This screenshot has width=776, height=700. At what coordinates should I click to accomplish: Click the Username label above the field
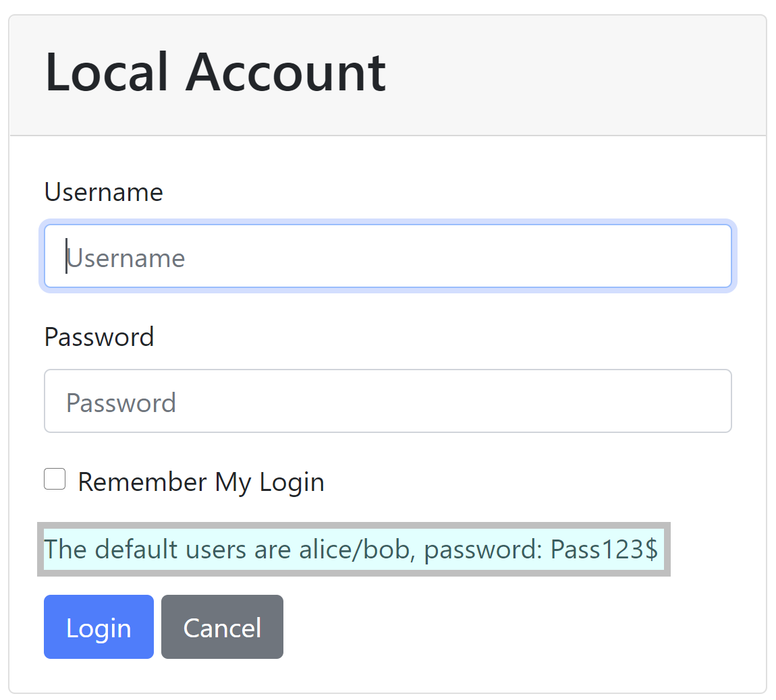(103, 192)
